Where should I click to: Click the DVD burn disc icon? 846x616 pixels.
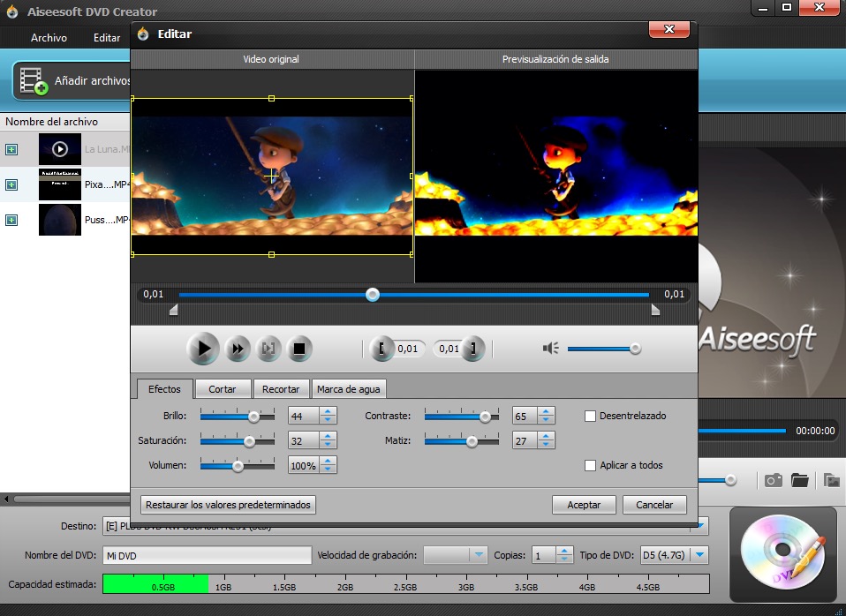click(x=783, y=554)
